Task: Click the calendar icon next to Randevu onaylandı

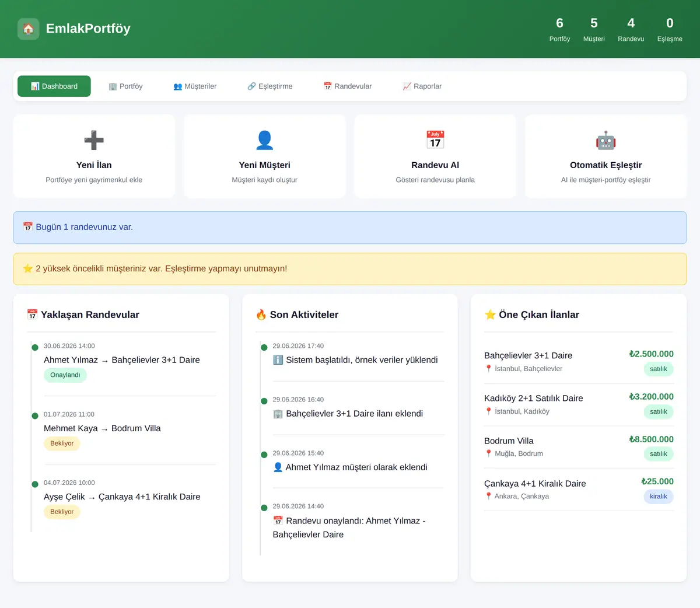Action: [278, 521]
